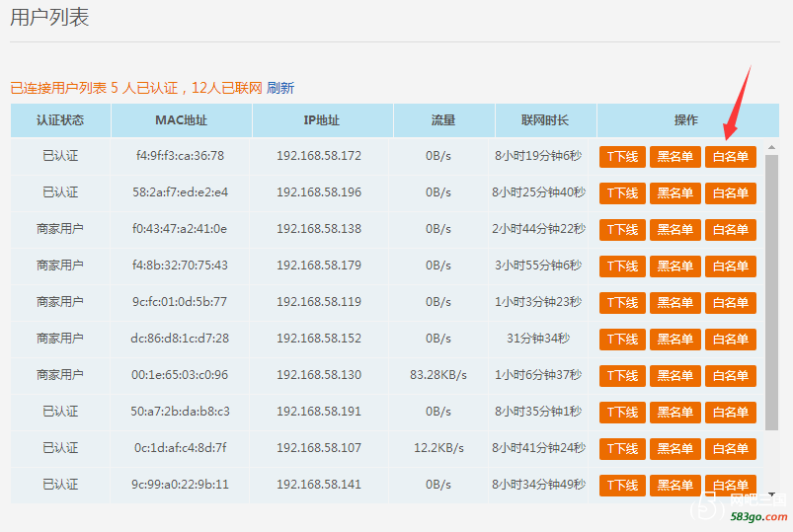Blacklist user with IP 192.168.58.152
Image resolution: width=793 pixels, height=532 pixels.
coord(675,340)
